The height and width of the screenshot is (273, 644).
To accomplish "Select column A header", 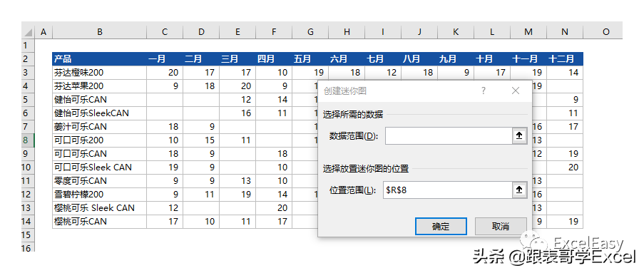I will pyautogui.click(x=44, y=32).
